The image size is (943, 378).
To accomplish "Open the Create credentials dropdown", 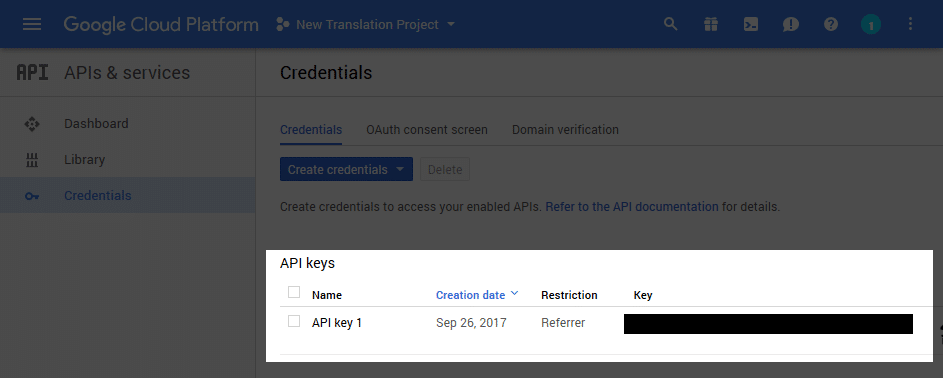I will pyautogui.click(x=346, y=169).
